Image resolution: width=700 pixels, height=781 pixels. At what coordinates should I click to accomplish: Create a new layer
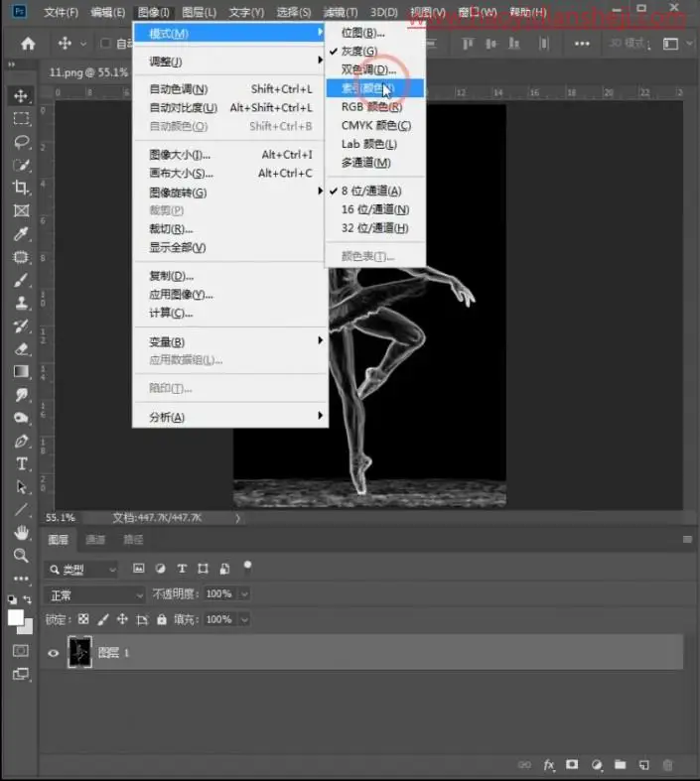pos(643,764)
